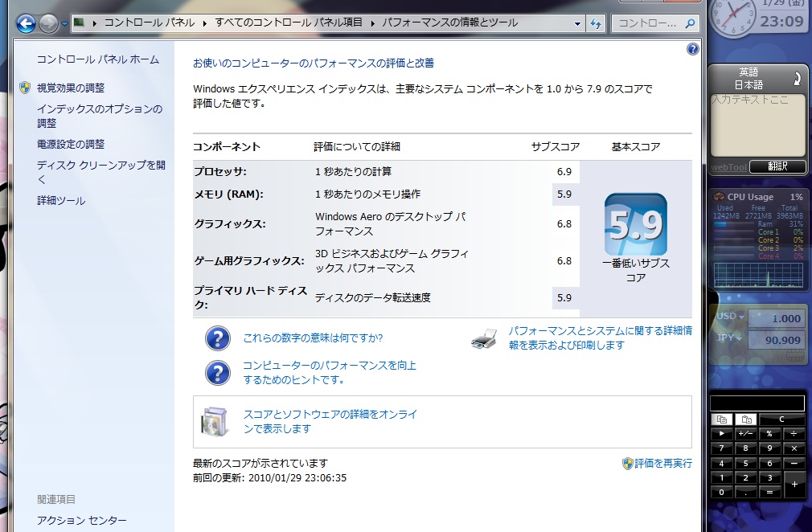The width and height of the screenshot is (812, 532).
Task: Click the magnifier search icon
Action: [690, 23]
